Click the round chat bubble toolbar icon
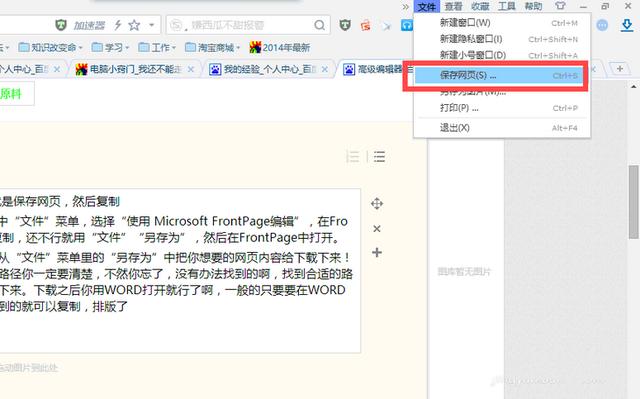 (602, 25)
